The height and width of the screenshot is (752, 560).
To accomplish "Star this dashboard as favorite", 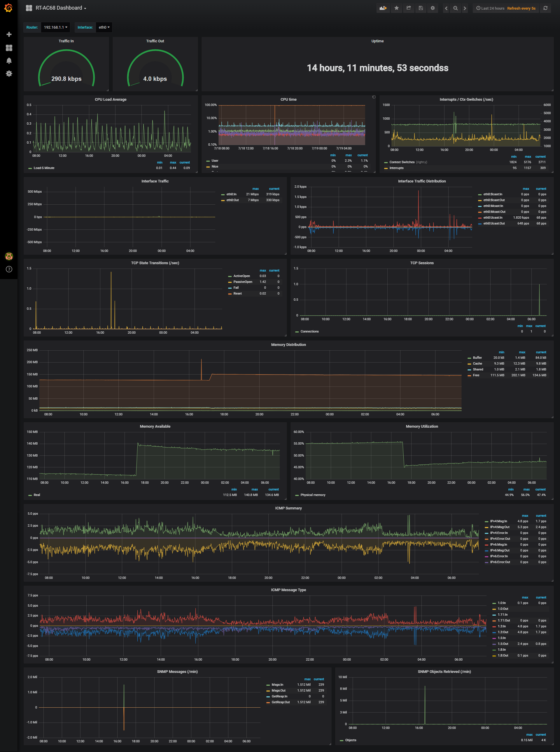I will tap(396, 8).
